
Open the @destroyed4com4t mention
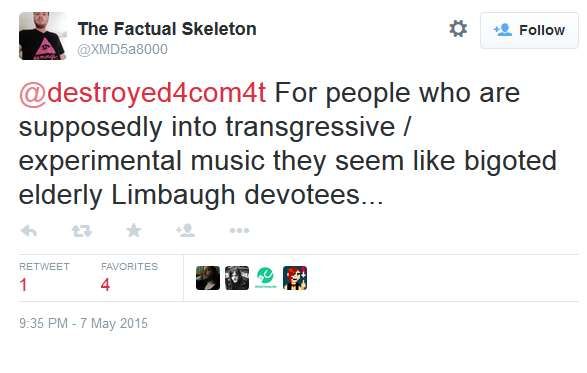143,93
